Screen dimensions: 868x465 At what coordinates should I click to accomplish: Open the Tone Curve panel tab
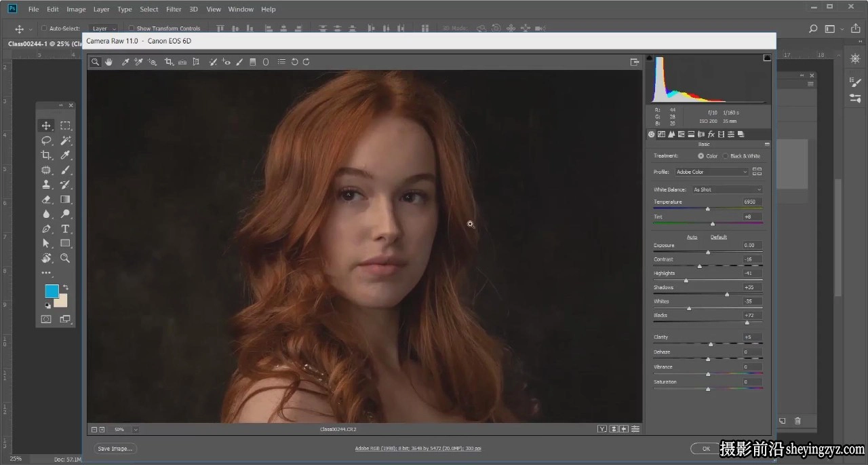tap(661, 134)
